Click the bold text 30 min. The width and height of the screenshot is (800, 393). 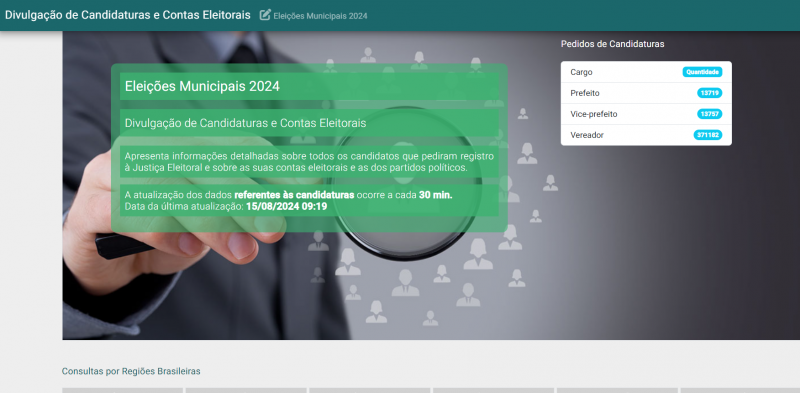tap(436, 195)
